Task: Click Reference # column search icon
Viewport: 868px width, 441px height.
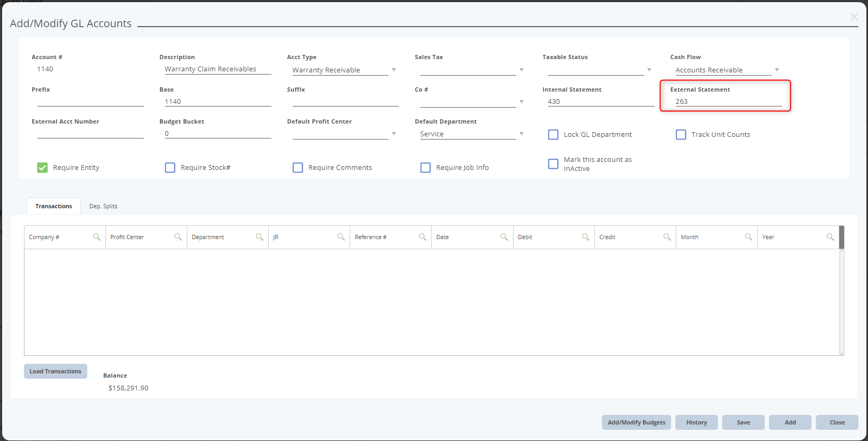Action: 422,237
